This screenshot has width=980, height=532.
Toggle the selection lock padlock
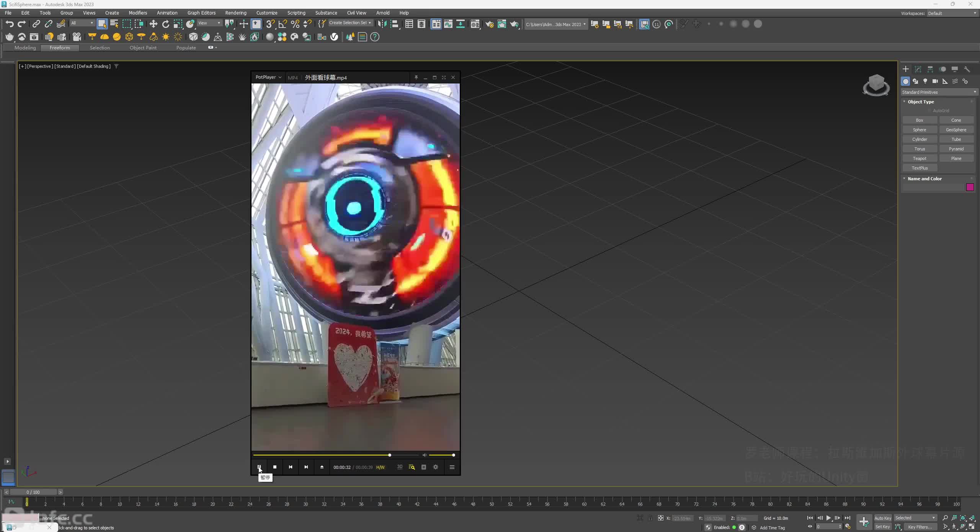coord(650,518)
